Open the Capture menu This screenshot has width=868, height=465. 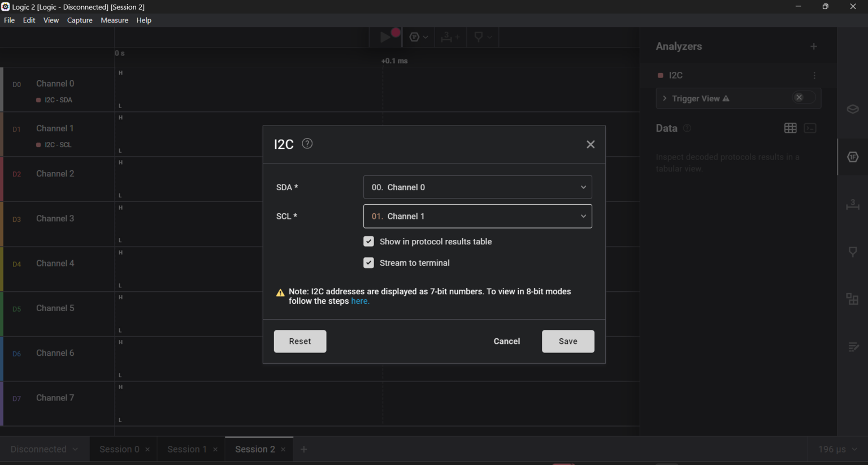80,20
